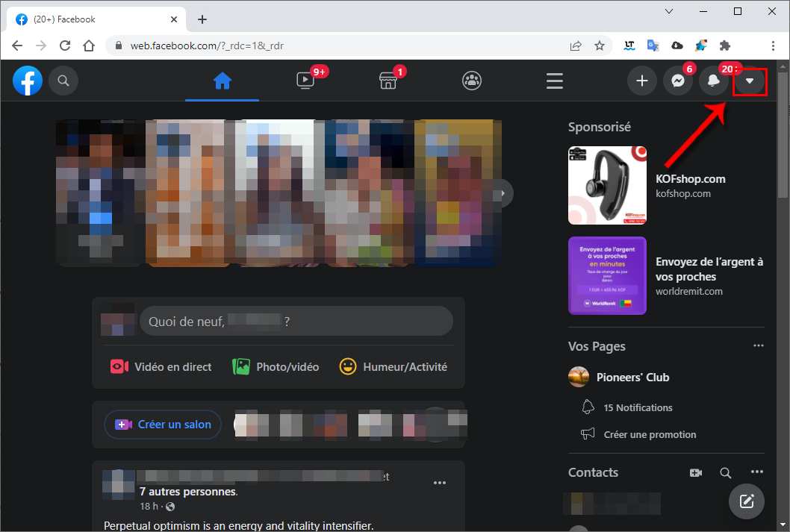Open Google Translate extension
The image size is (790, 532).
coord(653,46)
